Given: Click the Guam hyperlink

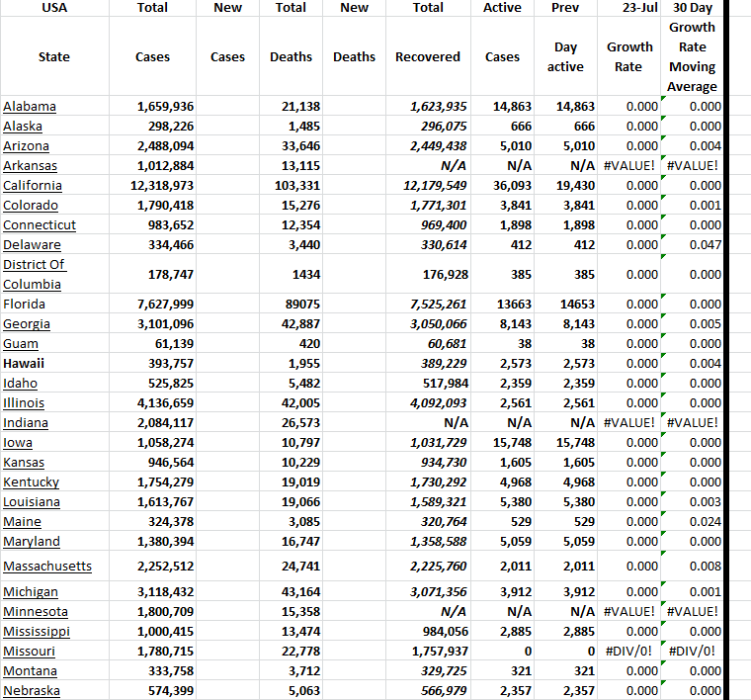Looking at the screenshot, I should (x=21, y=343).
